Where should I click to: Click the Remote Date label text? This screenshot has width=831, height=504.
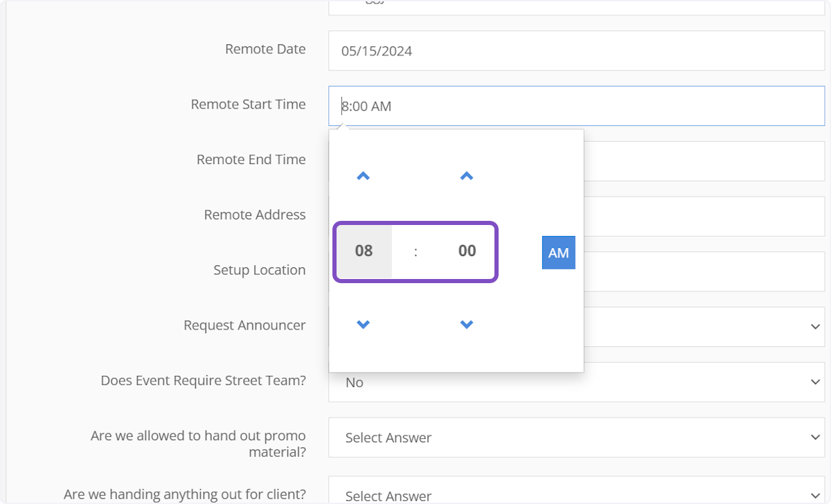(x=265, y=49)
